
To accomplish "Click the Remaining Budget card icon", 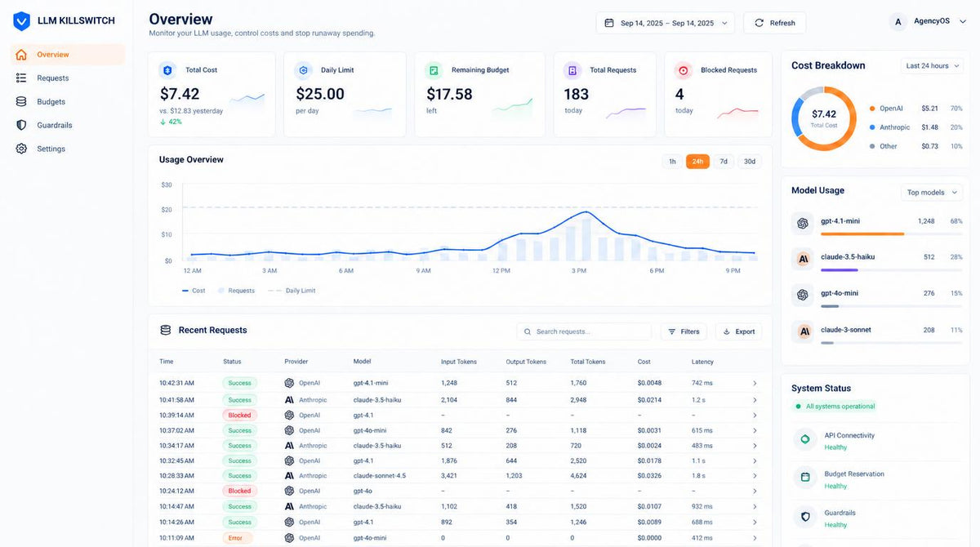I will 434,70.
